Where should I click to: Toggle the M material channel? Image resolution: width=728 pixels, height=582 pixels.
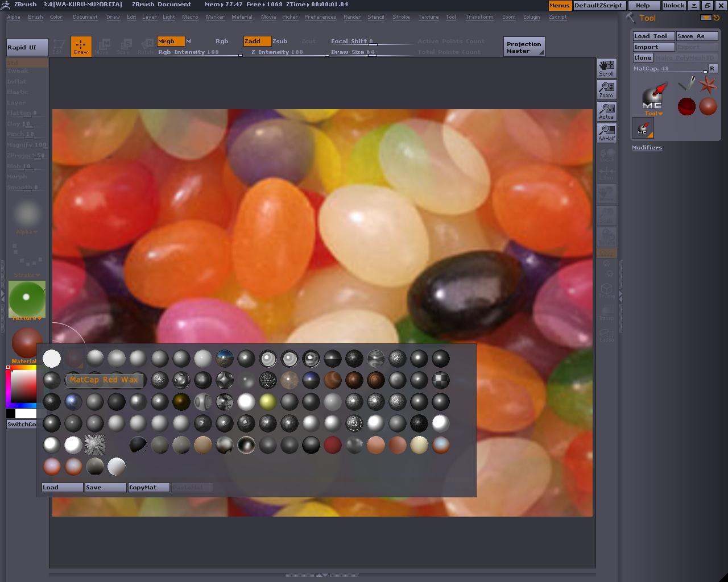(189, 41)
